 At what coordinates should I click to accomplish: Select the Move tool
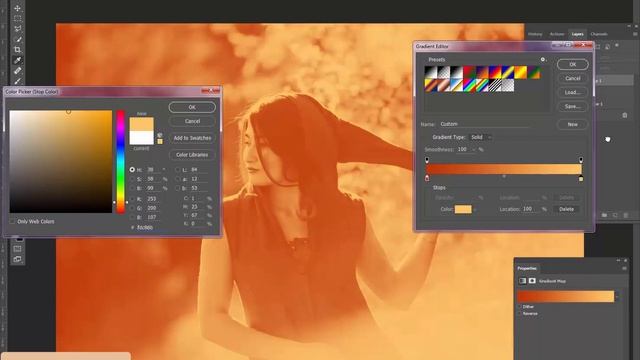[x=17, y=8]
